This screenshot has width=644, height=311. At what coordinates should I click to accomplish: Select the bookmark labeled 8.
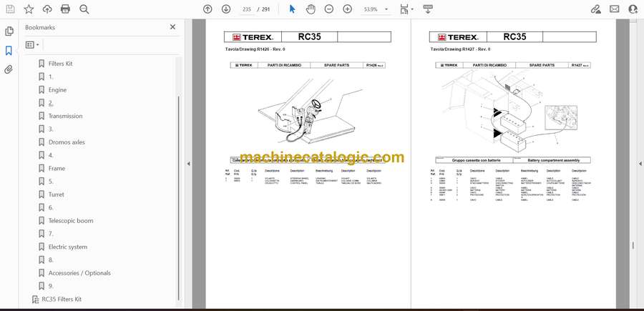coord(51,260)
